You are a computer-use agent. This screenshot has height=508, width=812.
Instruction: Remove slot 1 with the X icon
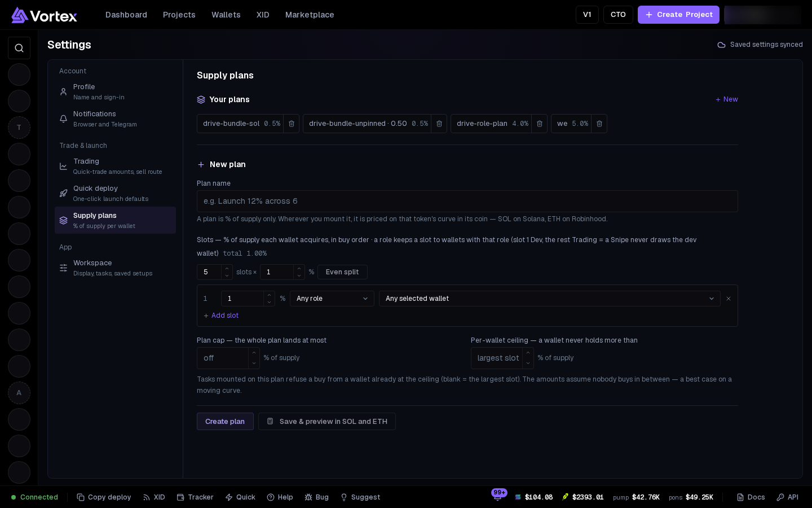(x=729, y=299)
